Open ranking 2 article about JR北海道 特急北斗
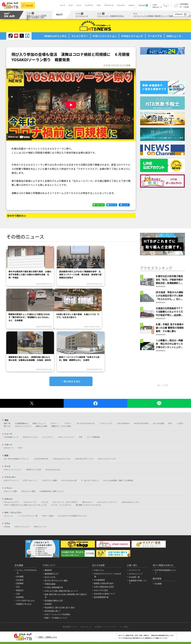191x644 pixels. click(162, 297)
